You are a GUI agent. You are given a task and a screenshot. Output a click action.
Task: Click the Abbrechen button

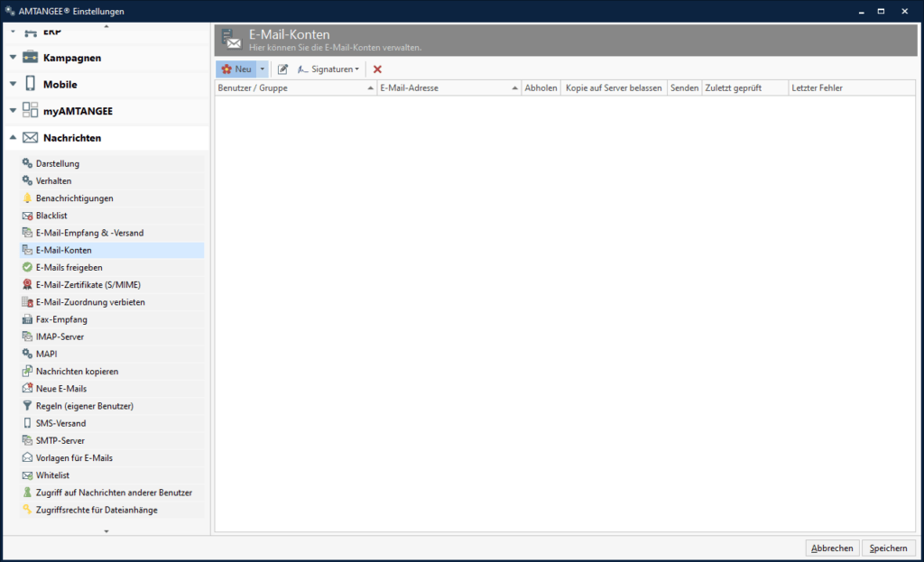pyautogui.click(x=832, y=548)
